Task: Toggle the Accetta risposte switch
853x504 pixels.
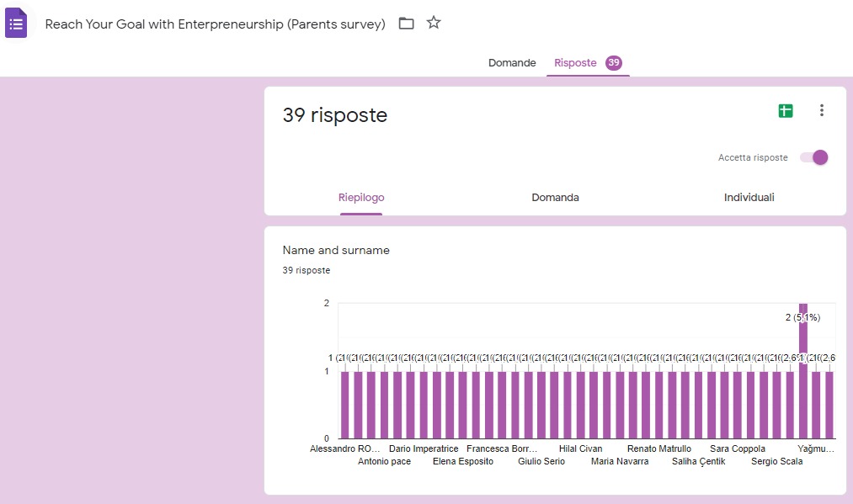Action: coord(814,157)
